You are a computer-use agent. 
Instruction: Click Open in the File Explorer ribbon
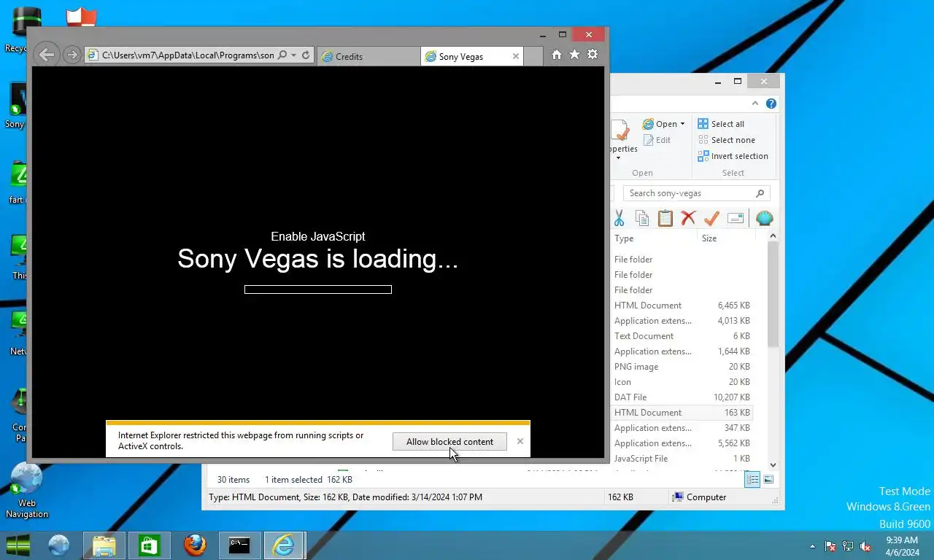[x=660, y=124]
